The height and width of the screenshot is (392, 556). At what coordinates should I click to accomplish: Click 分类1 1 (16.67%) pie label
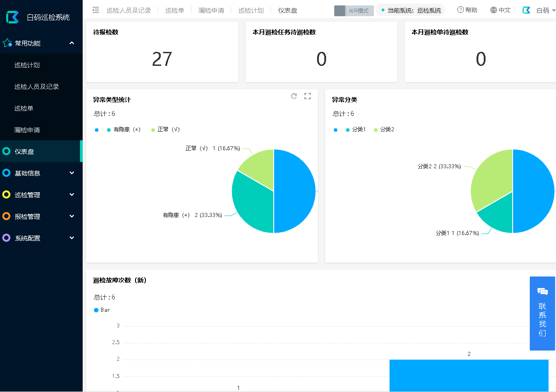click(x=458, y=233)
